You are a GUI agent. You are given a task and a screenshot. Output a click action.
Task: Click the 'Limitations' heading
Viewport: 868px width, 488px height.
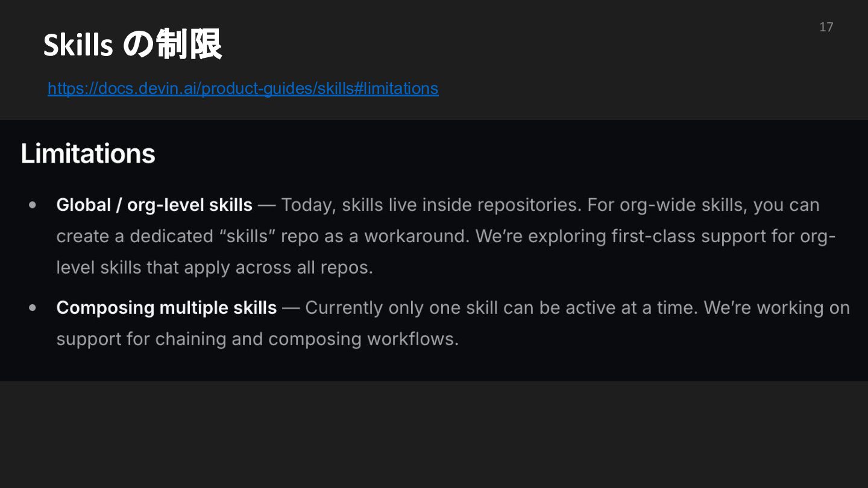point(88,154)
